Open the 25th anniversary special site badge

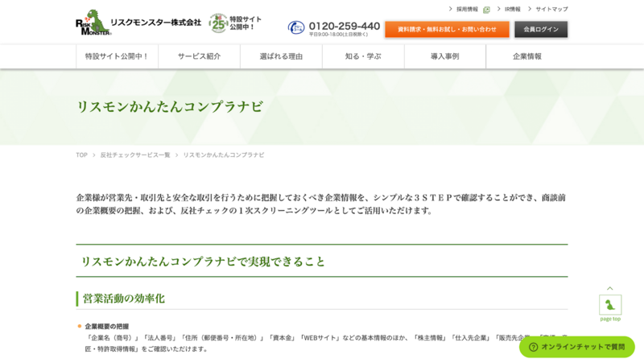(x=218, y=23)
